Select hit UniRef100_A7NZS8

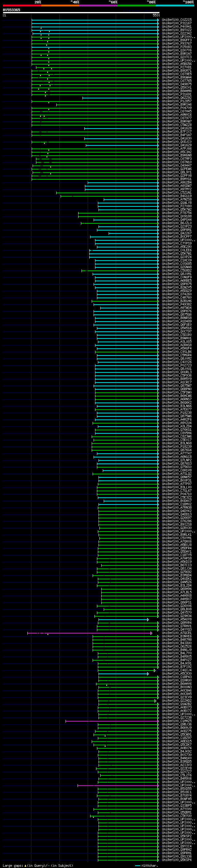(x=176, y=199)
